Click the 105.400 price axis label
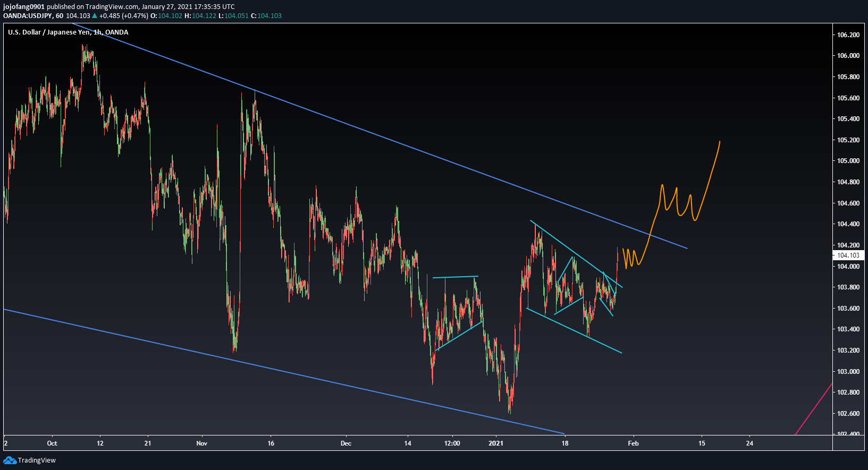Image resolution: width=868 pixels, height=470 pixels. (848, 119)
